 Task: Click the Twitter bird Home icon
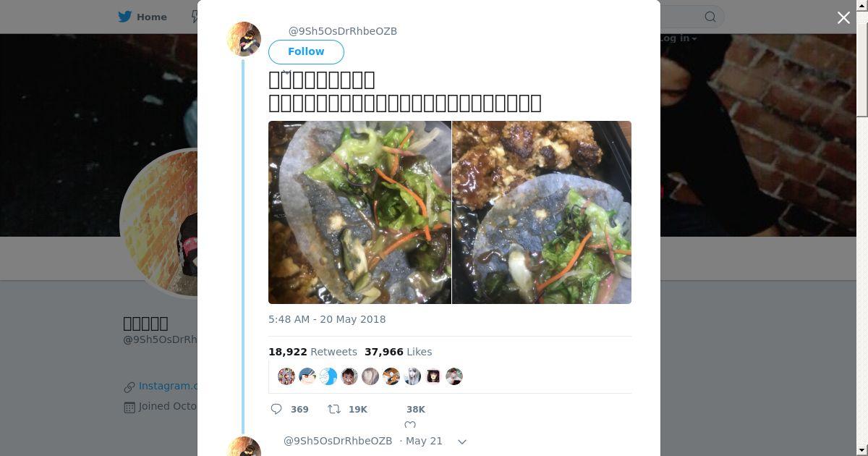(x=126, y=17)
